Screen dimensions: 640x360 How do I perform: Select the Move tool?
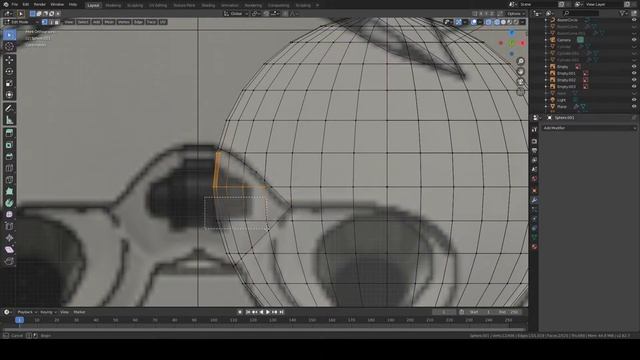[9, 60]
